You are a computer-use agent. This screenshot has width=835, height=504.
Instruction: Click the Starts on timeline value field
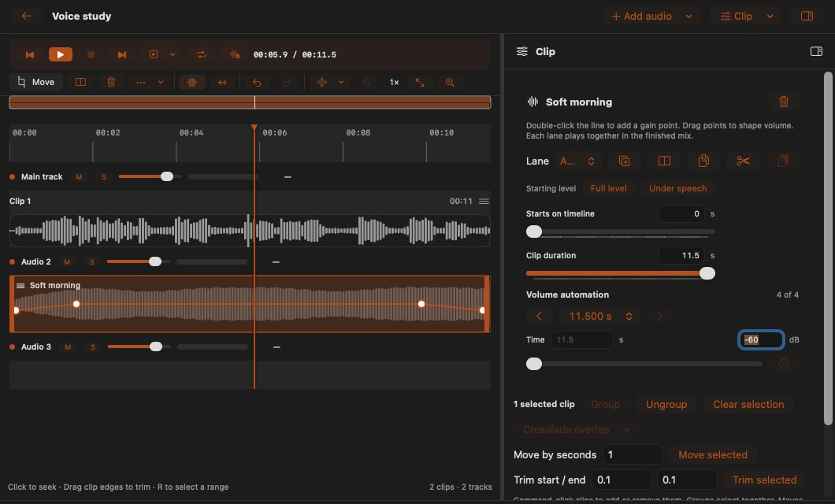[681, 213]
